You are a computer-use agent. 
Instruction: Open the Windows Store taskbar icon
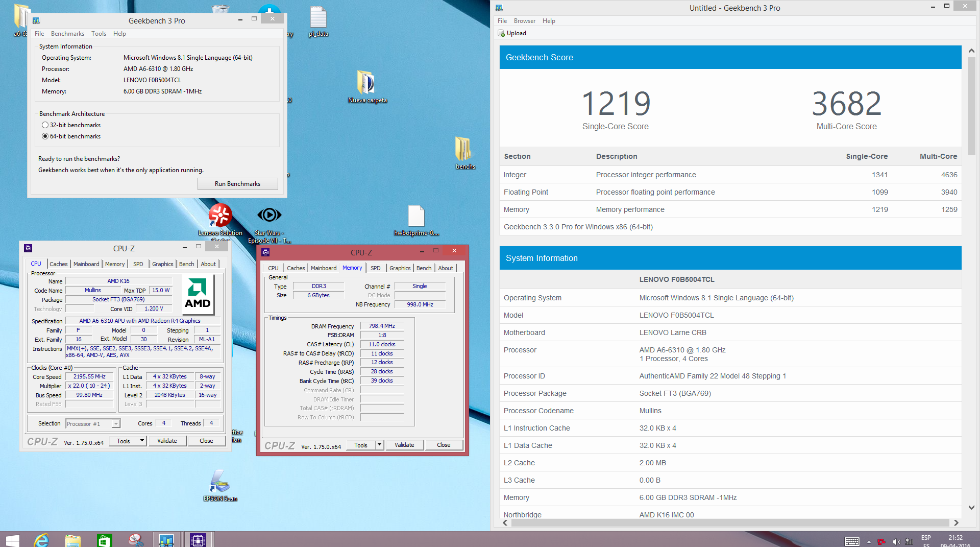tap(104, 540)
